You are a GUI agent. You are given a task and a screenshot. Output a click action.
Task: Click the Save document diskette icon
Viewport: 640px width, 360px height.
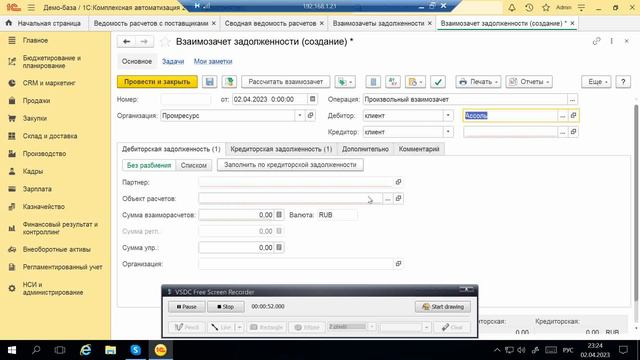(x=209, y=82)
